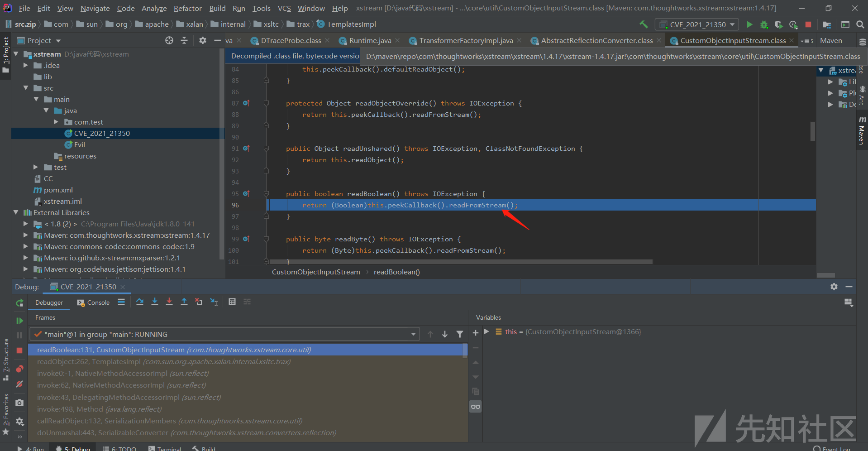Restore layout icon in debug panel right
Screen dimensions: 868x451
[x=849, y=302]
